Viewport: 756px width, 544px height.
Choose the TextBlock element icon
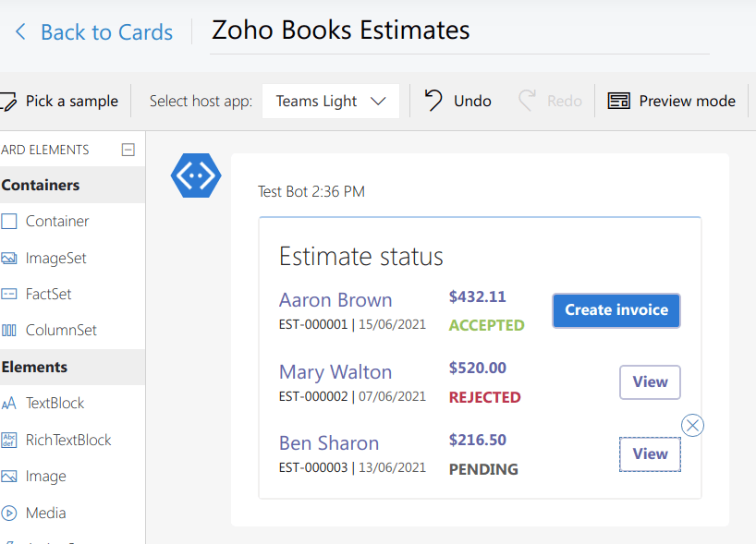click(8, 404)
